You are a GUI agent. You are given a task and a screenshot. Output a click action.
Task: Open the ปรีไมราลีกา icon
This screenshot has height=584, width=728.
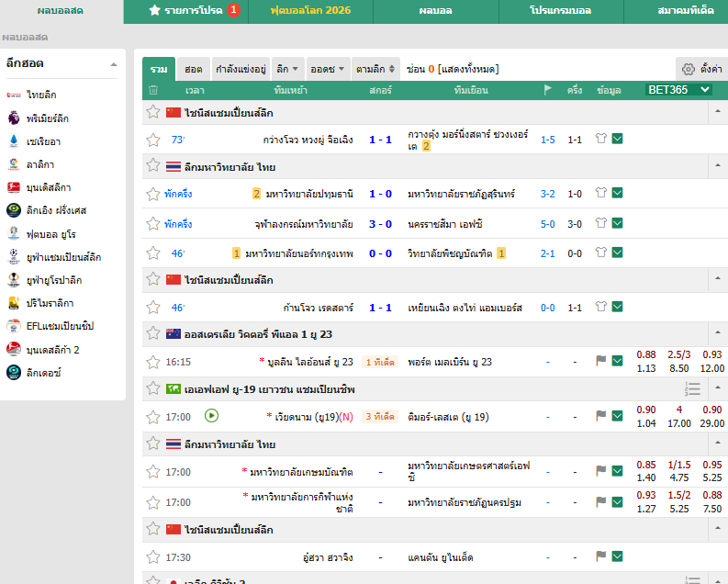[x=14, y=303]
